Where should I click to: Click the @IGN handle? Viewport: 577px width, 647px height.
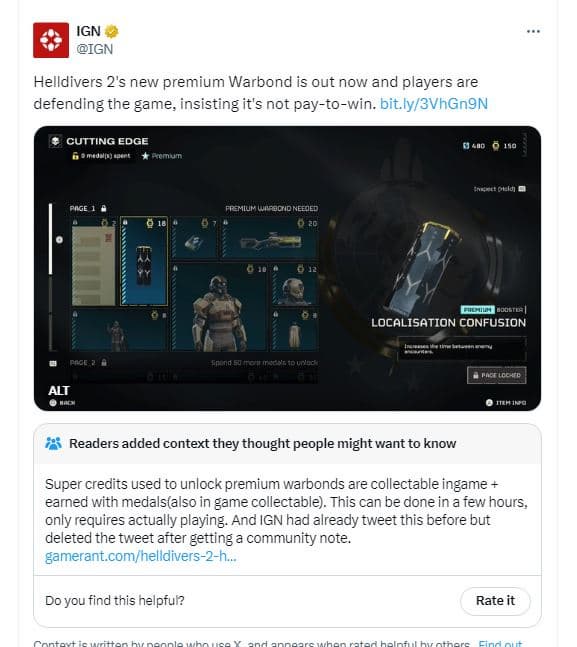(x=95, y=49)
